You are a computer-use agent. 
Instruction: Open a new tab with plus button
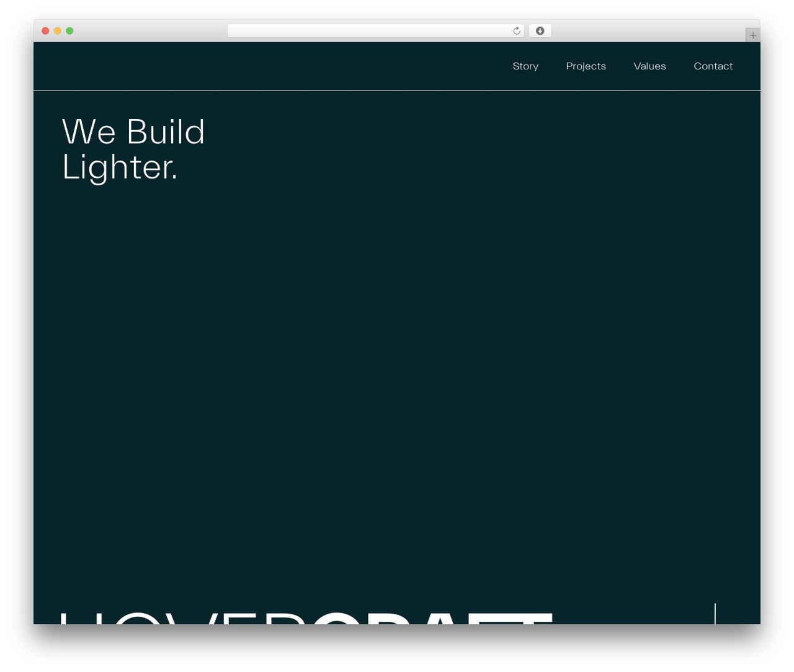pos(752,35)
